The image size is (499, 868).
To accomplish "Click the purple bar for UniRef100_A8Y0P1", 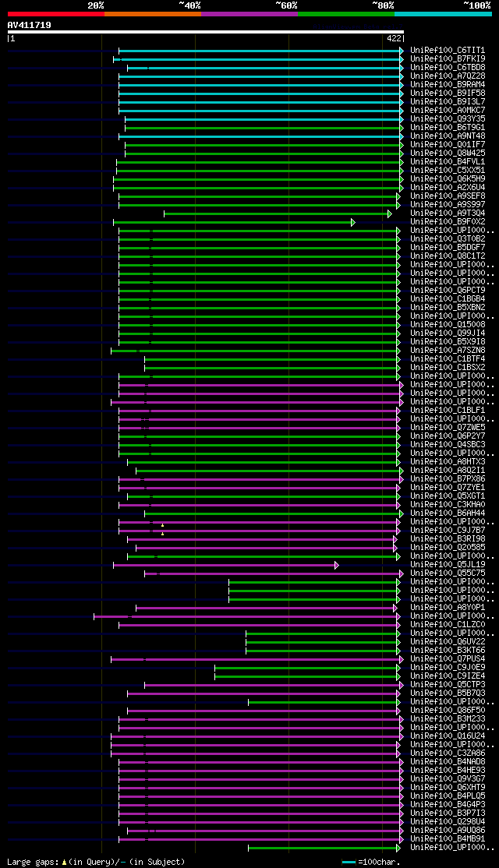I will (x=267, y=608).
